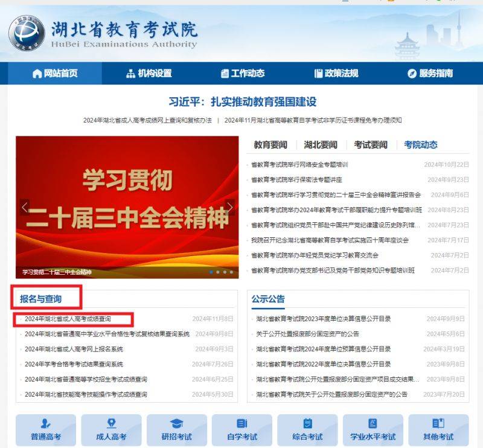Open 政策法规 navigation menu
Image resolution: width=483 pixels, height=448 pixels.
[336, 73]
